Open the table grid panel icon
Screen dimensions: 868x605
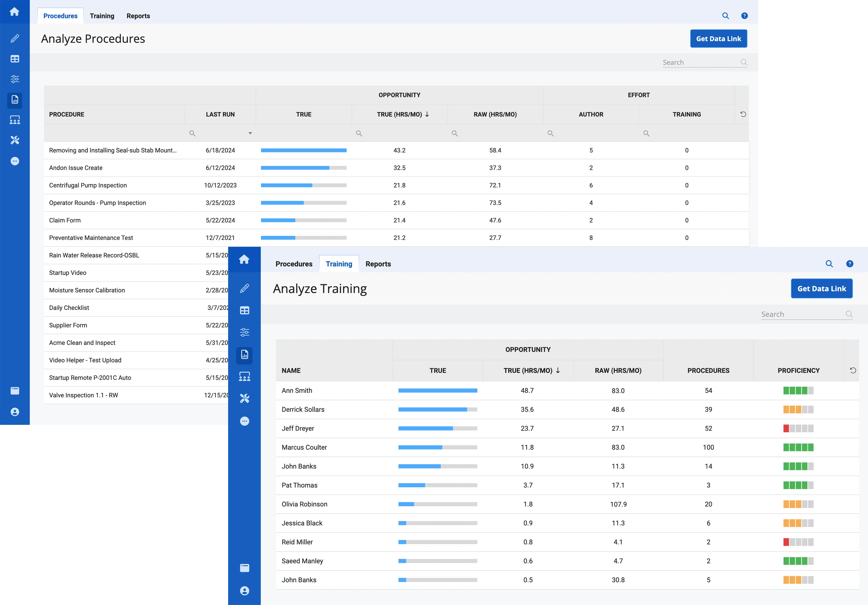coord(15,59)
